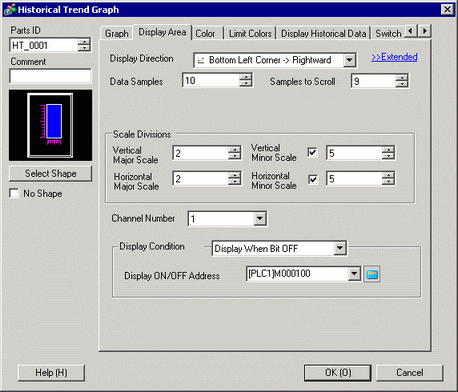Image resolution: width=458 pixels, height=392 pixels.
Task: Open address browser icon beside PLC1 address
Action: pyautogui.click(x=372, y=274)
